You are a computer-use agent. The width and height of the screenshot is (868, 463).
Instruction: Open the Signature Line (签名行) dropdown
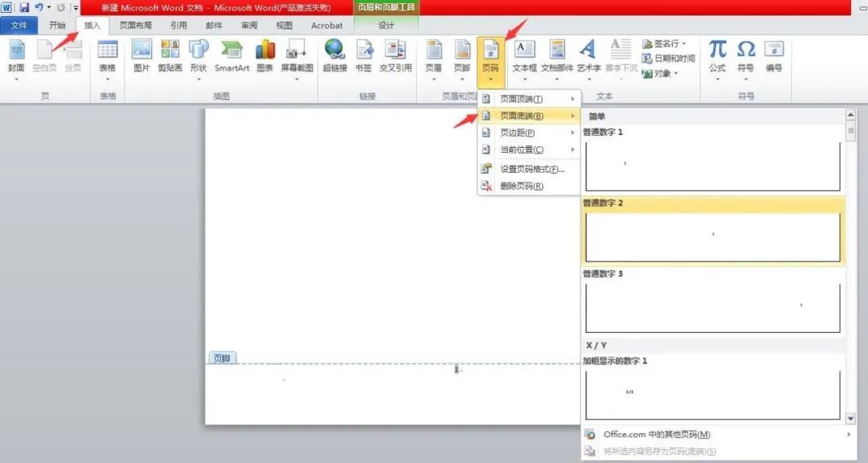(x=665, y=43)
